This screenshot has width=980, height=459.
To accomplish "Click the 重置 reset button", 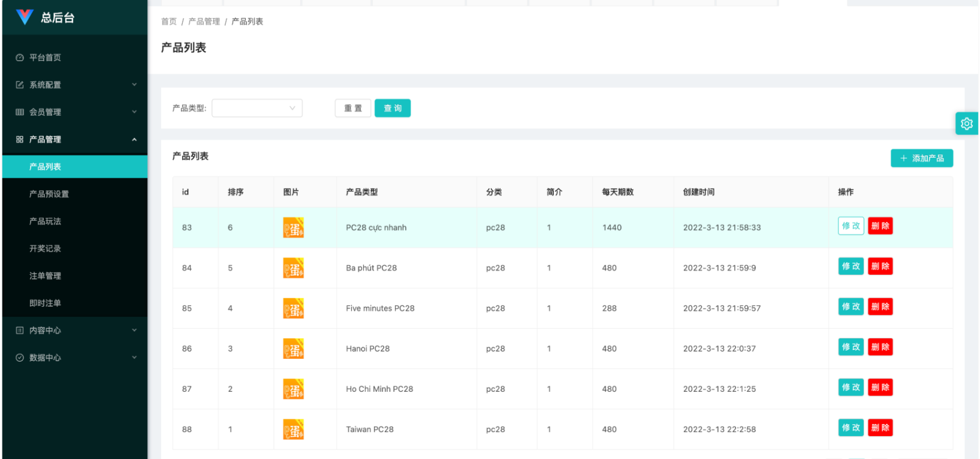I will pyautogui.click(x=353, y=108).
